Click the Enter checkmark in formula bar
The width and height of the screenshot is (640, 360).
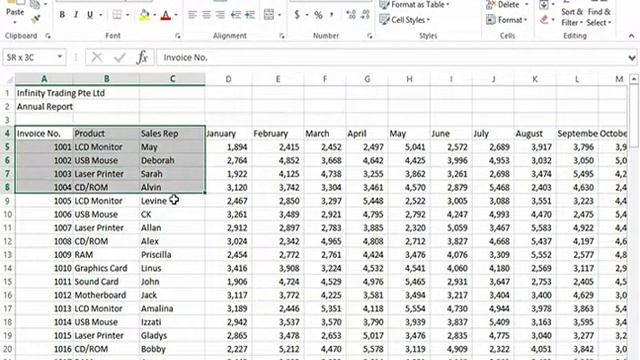pos(120,58)
